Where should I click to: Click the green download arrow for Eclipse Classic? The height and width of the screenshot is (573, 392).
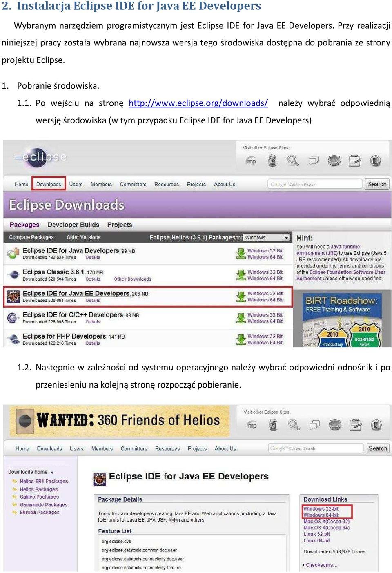pos(241,275)
